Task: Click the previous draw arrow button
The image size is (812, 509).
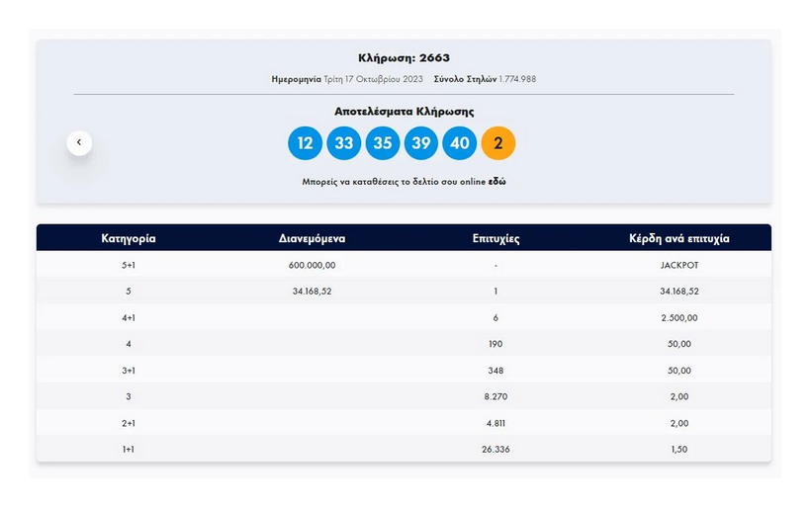Action: (79, 143)
